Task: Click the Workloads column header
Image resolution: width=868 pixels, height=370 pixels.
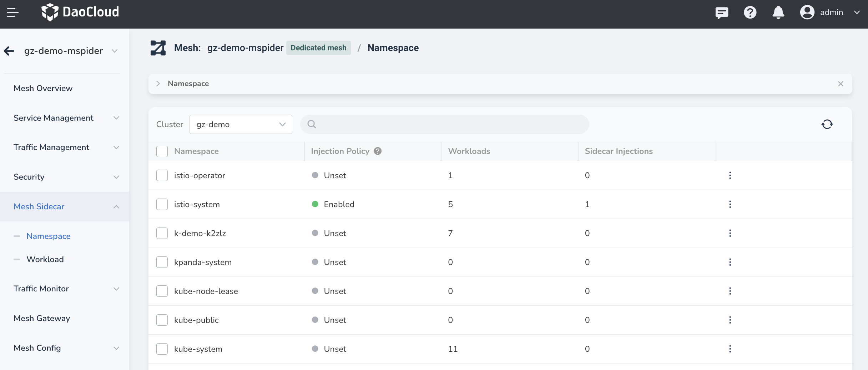Action: pyautogui.click(x=469, y=151)
